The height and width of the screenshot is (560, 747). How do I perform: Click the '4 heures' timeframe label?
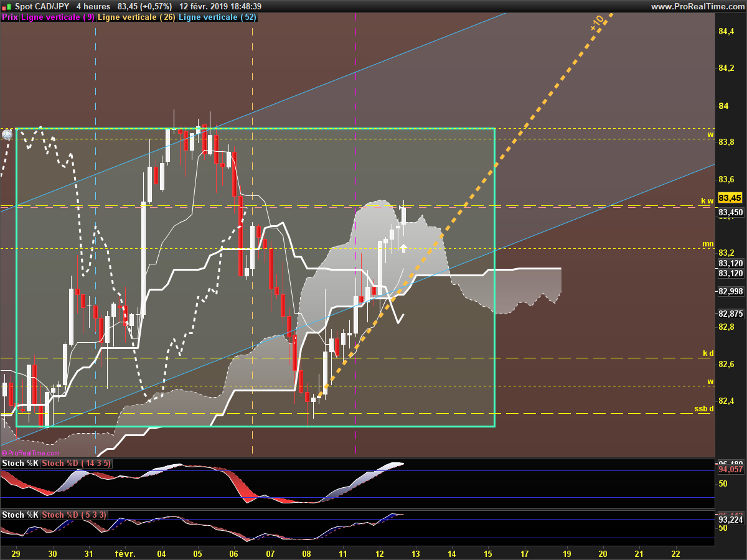tap(93, 6)
